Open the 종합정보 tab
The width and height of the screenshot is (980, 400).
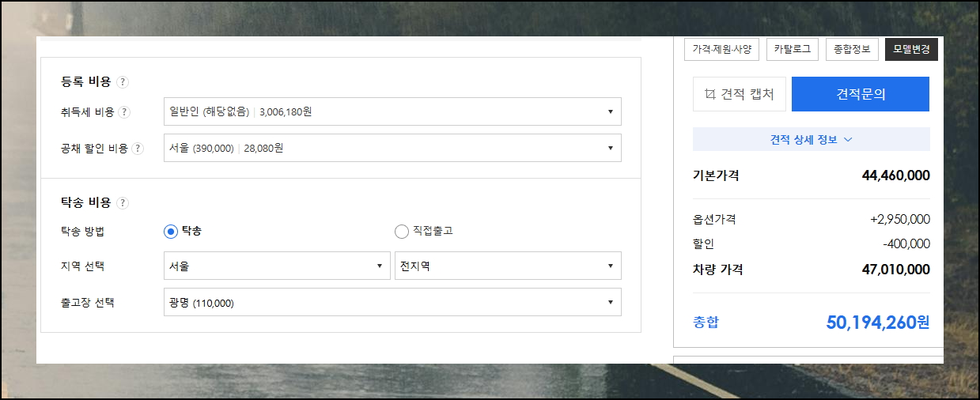click(x=852, y=49)
